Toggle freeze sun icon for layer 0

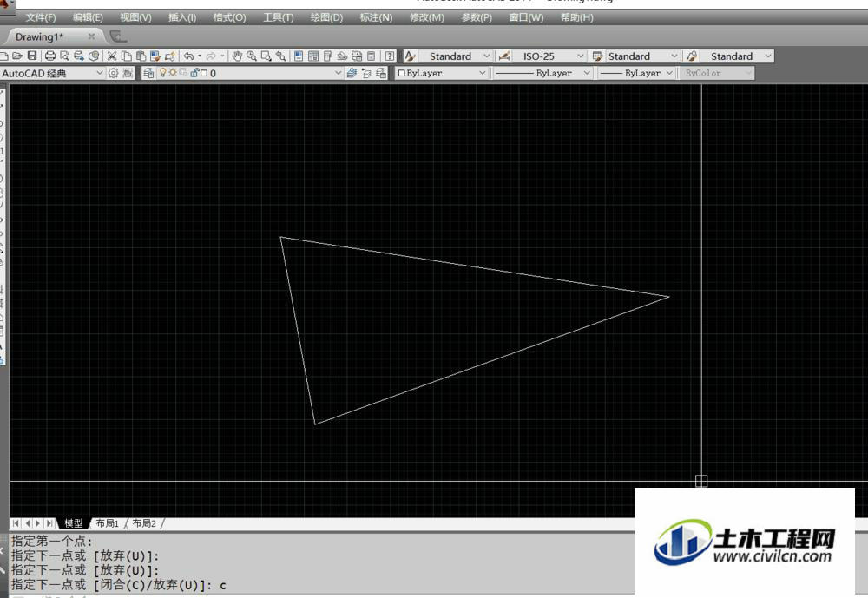172,72
